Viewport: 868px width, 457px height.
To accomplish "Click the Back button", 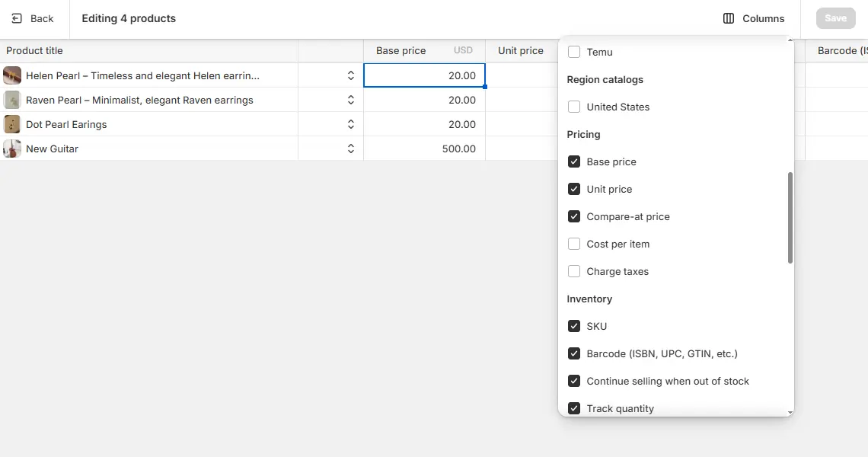I will [34, 18].
